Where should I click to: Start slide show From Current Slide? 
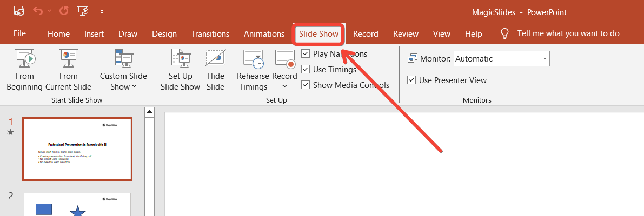pos(68,70)
